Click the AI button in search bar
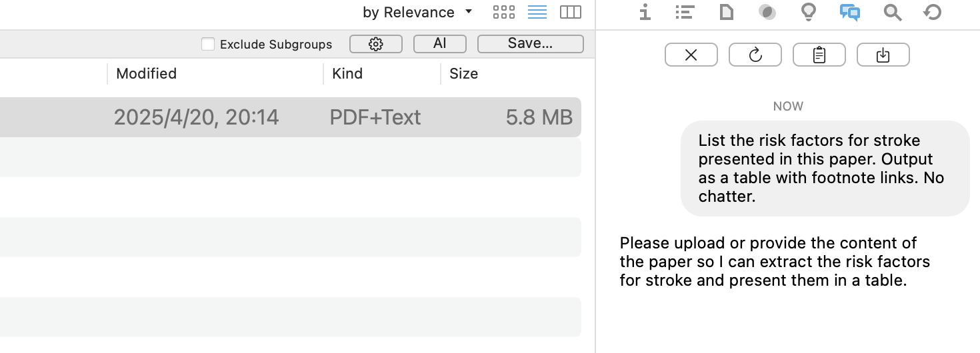Screen dimensions: 980x353 (x=439, y=44)
